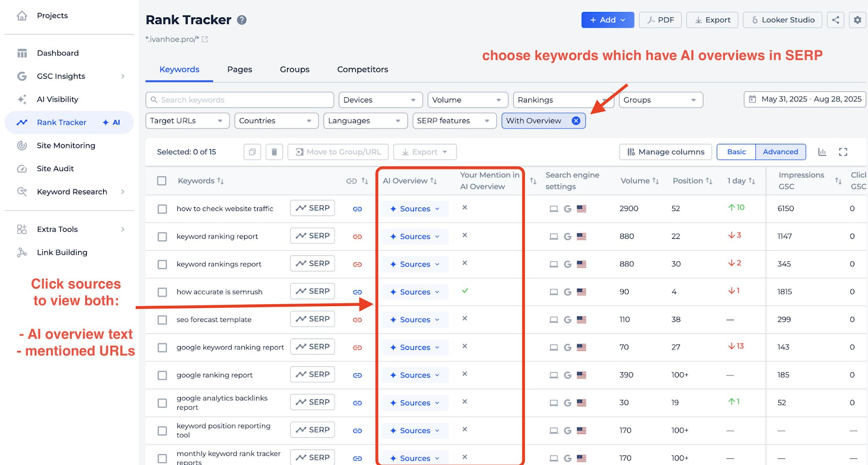The height and width of the screenshot is (465, 868).
Task: Click the delete trash icon in toolbar
Action: pos(274,152)
